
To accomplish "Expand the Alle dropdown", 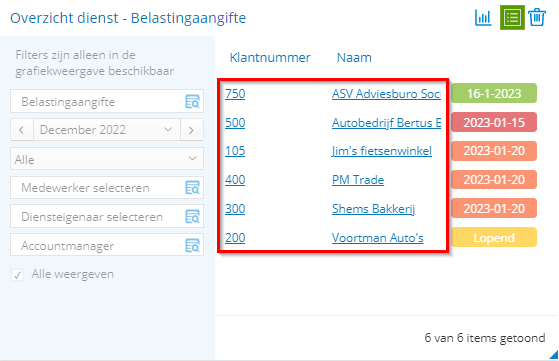I will point(107,159).
